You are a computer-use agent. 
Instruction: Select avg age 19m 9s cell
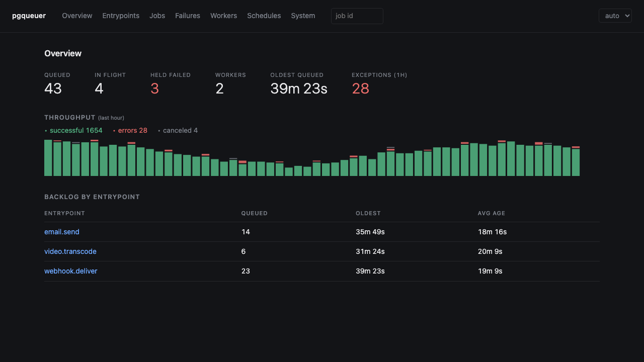point(490,271)
